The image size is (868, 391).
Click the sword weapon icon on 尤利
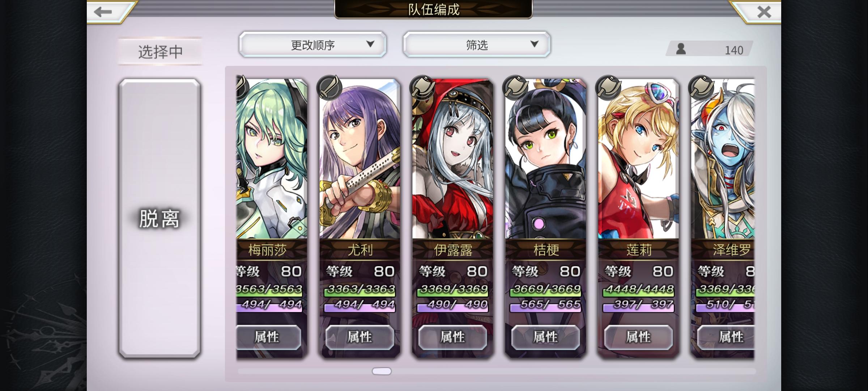tap(329, 87)
